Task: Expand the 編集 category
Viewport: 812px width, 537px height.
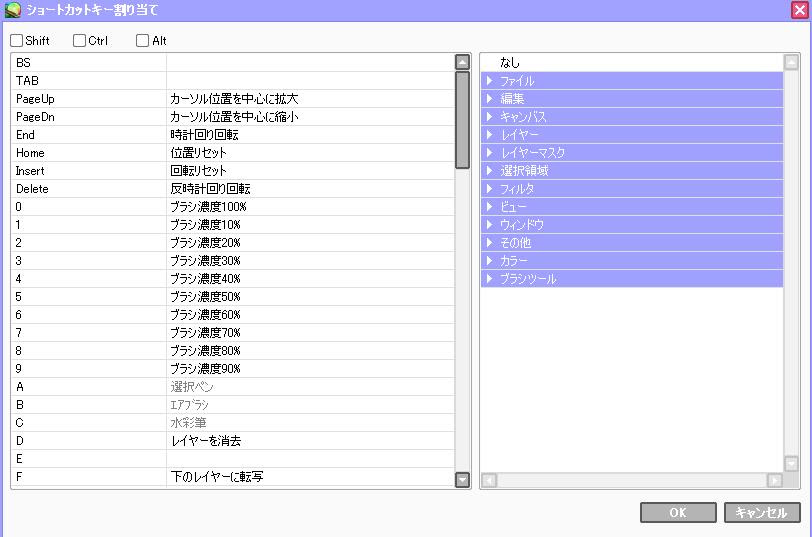Action: point(489,98)
